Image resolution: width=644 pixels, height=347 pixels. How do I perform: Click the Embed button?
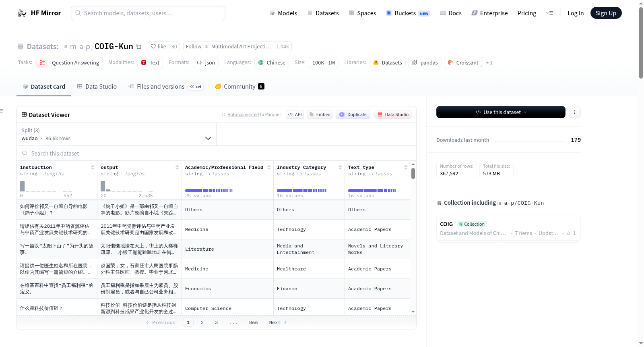(320, 114)
